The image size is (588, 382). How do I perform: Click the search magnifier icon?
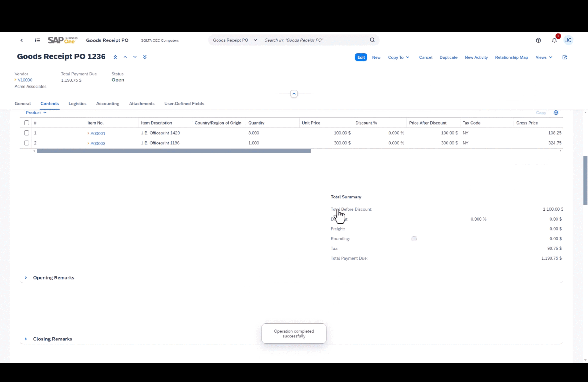(372, 40)
